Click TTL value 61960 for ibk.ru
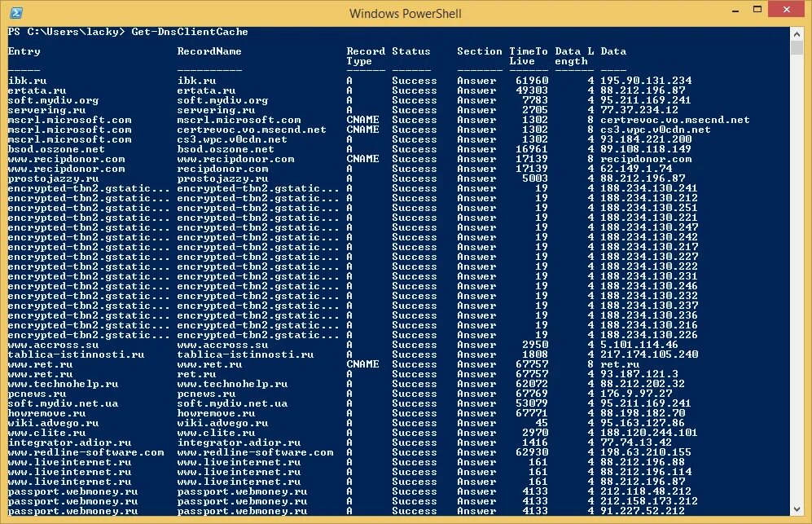812x524 pixels. [532, 81]
